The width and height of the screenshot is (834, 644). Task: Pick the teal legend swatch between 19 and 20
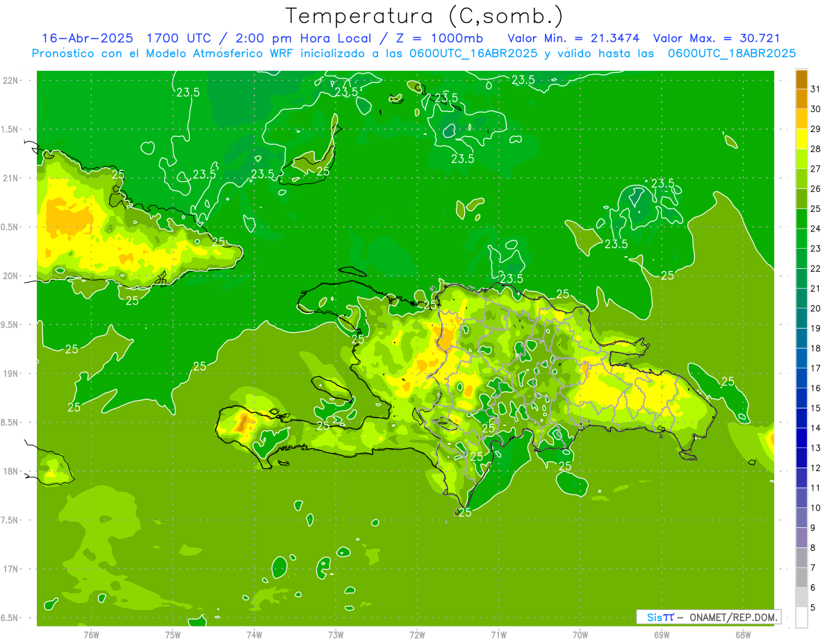[801, 318]
